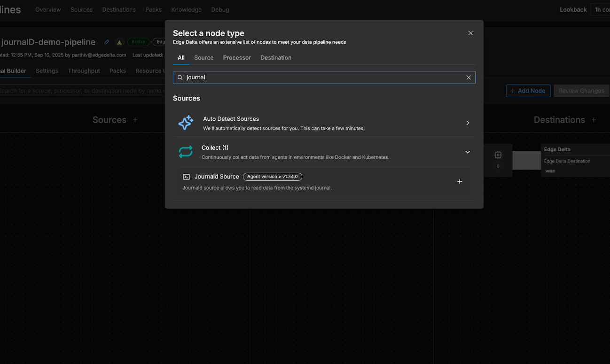Click the Linux penguin icon in header
Image resolution: width=610 pixels, height=364 pixels.
pos(119,42)
